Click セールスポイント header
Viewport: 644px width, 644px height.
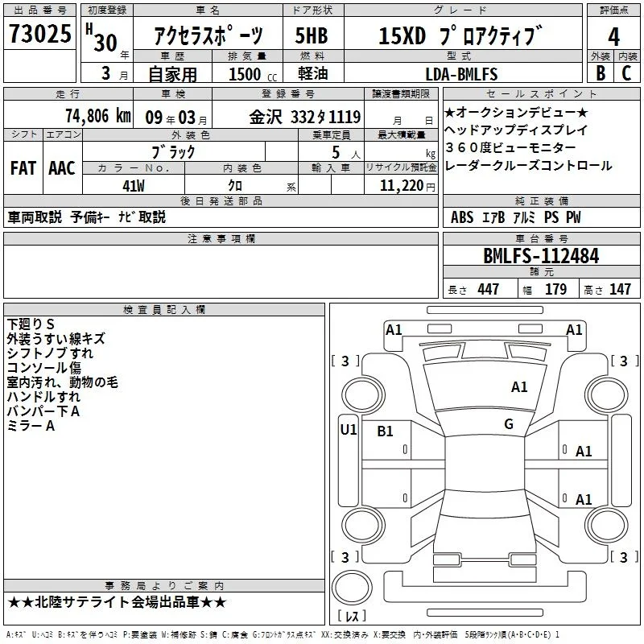pyautogui.click(x=542, y=94)
